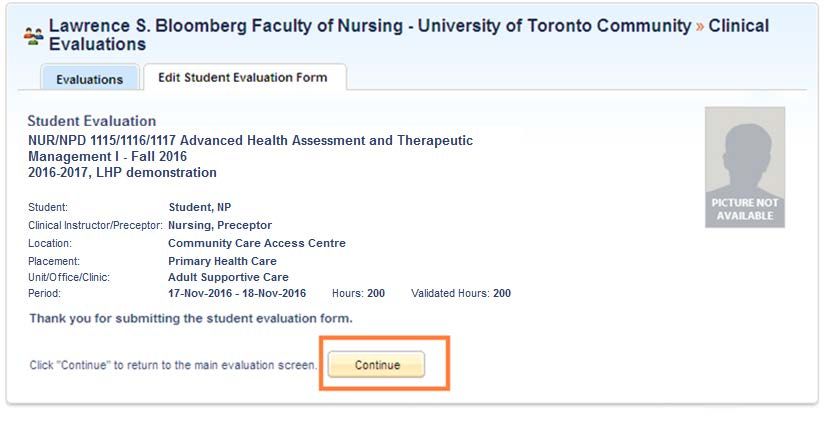This screenshot has width=826, height=421.
Task: Click the Community Care Access Centre location
Action: pos(257,243)
